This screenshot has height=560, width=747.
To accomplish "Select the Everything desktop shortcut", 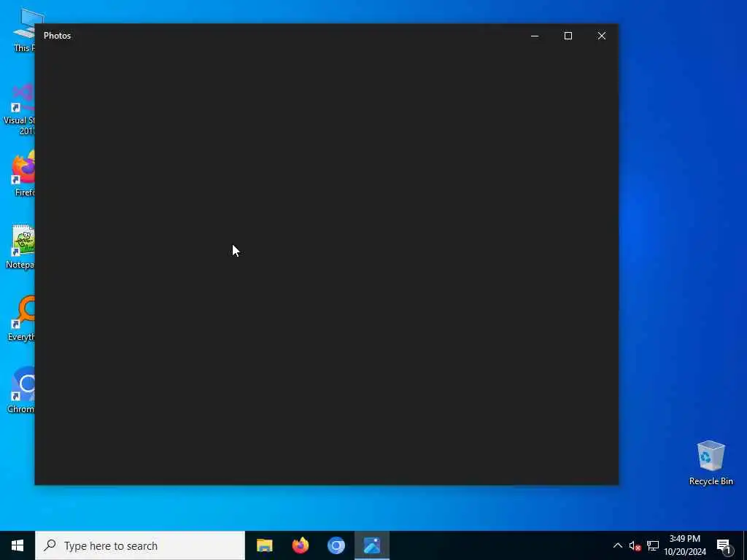I will click(x=21, y=318).
